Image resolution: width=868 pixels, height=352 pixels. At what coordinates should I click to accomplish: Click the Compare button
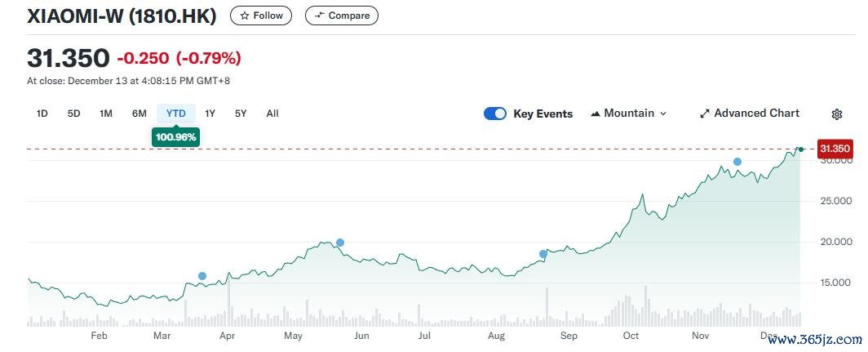342,16
